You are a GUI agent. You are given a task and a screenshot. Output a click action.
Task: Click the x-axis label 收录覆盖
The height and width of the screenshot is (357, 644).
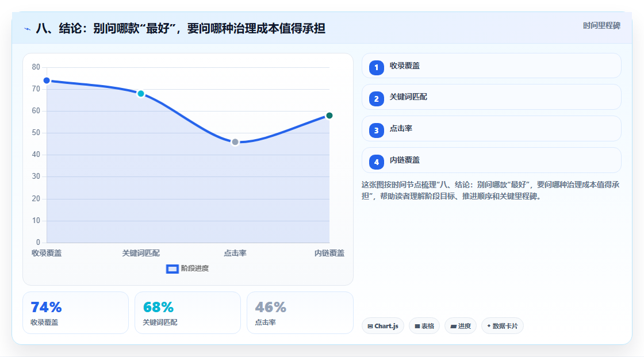47,253
